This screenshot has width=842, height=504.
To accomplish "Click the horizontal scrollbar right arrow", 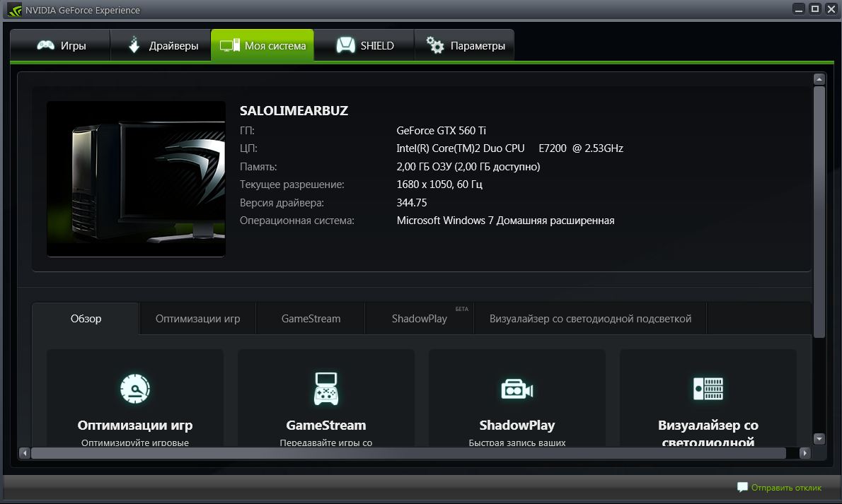I will (804, 453).
